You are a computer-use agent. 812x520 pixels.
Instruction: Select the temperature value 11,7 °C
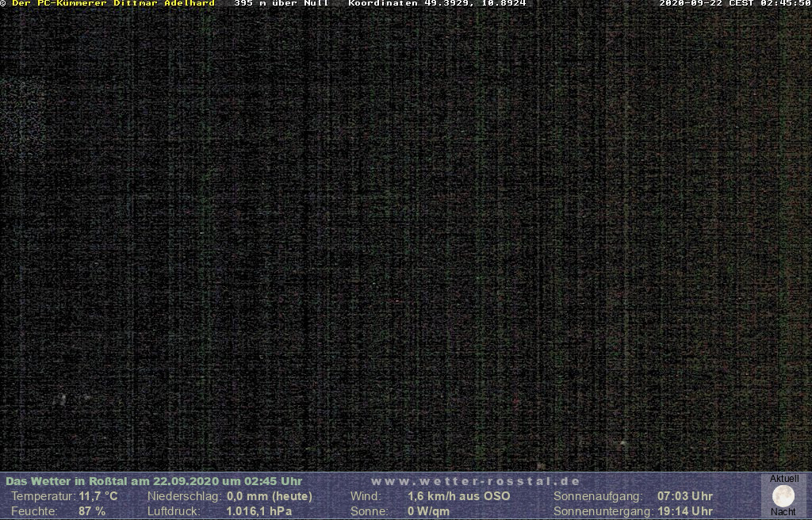pos(98,496)
